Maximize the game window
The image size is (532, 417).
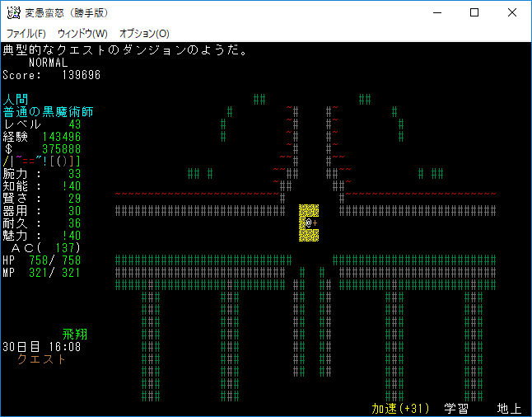(x=474, y=12)
